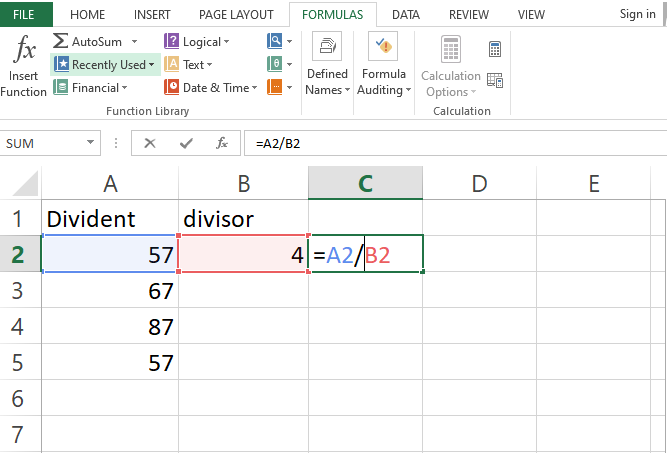This screenshot has height=453, width=667.
Task: Click the Select All corner triangle
Action: coord(25,183)
